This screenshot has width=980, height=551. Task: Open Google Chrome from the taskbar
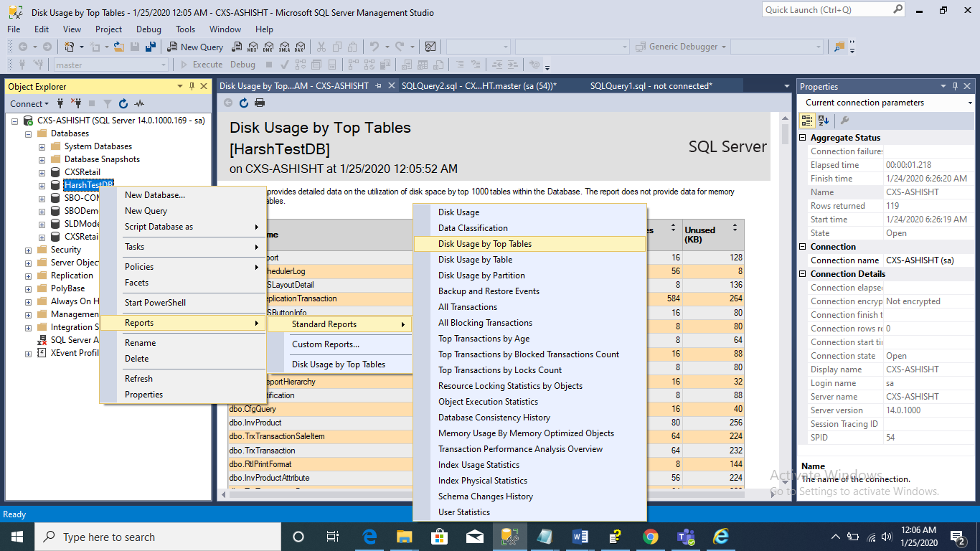[651, 537]
